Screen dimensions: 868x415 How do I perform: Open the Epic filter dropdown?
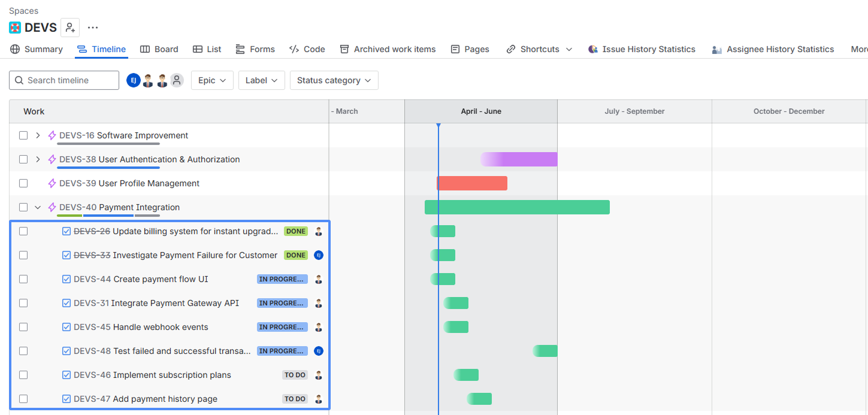tap(212, 80)
